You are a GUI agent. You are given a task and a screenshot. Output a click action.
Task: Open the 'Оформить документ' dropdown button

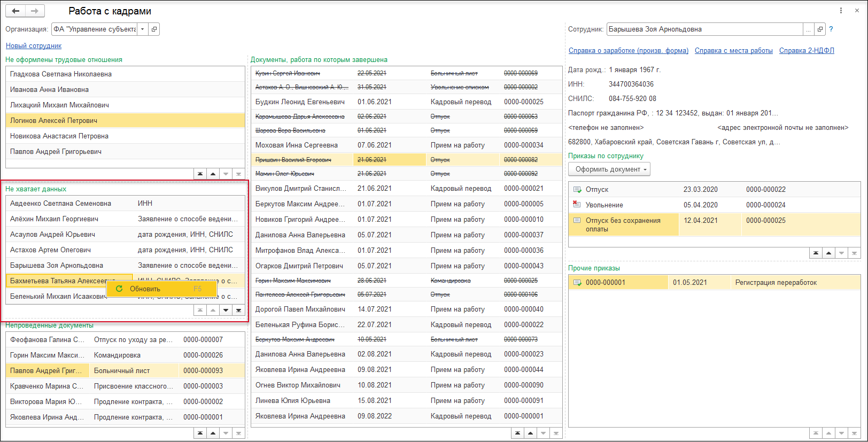(609, 169)
